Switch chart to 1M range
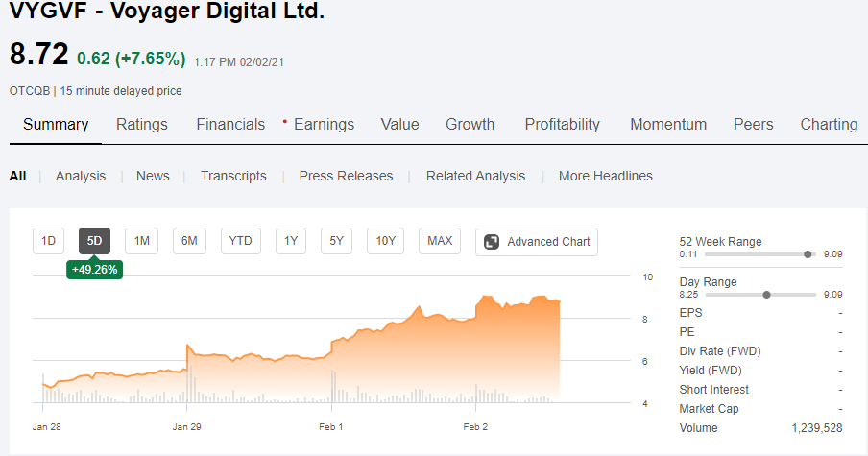The height and width of the screenshot is (456, 868). 142,241
